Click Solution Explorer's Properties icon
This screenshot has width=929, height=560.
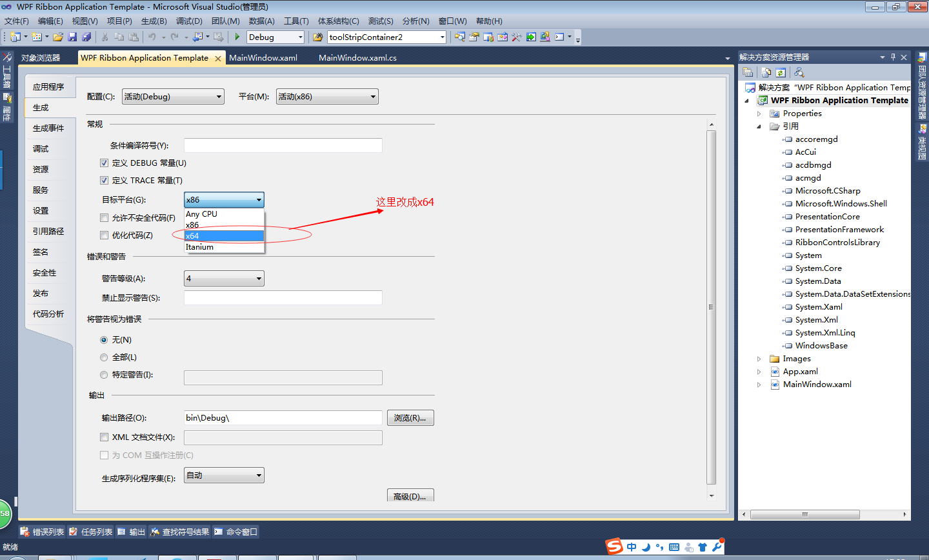click(x=748, y=72)
